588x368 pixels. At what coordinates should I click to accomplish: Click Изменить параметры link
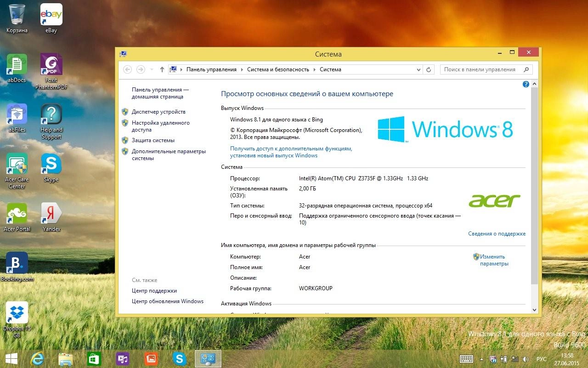pyautogui.click(x=494, y=260)
